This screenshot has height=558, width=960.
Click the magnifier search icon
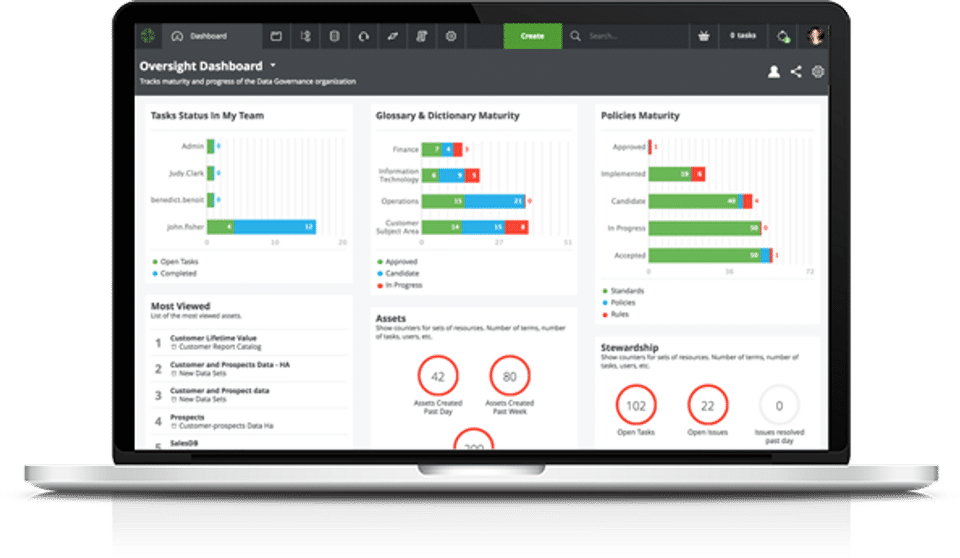point(576,36)
